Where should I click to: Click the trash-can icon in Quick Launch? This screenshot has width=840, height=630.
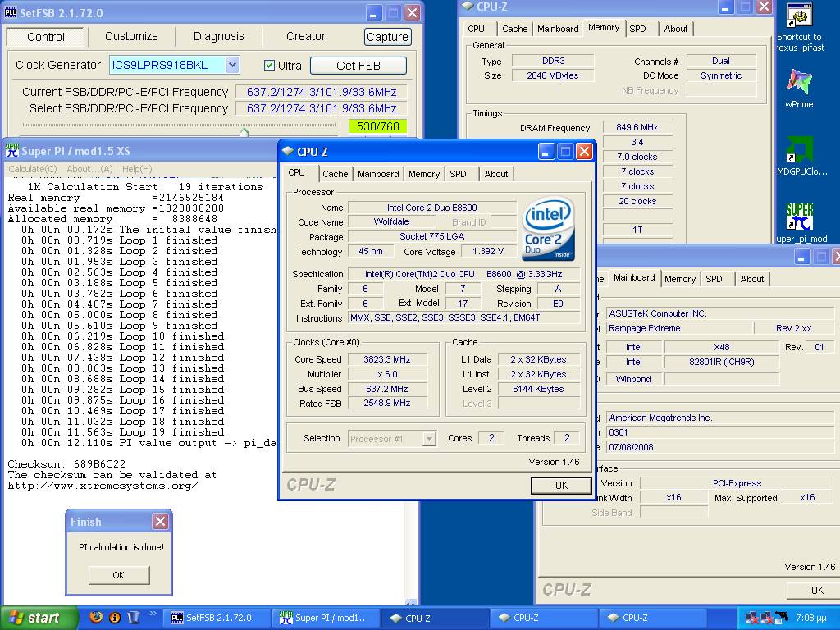134,618
